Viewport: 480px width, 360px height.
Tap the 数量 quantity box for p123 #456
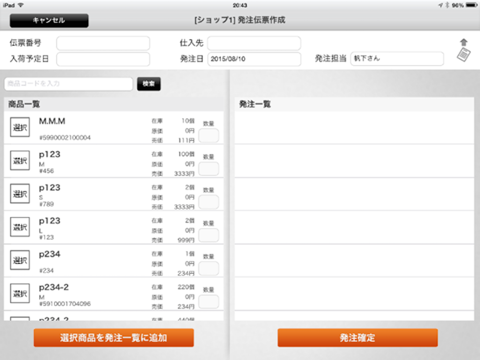coord(209,169)
